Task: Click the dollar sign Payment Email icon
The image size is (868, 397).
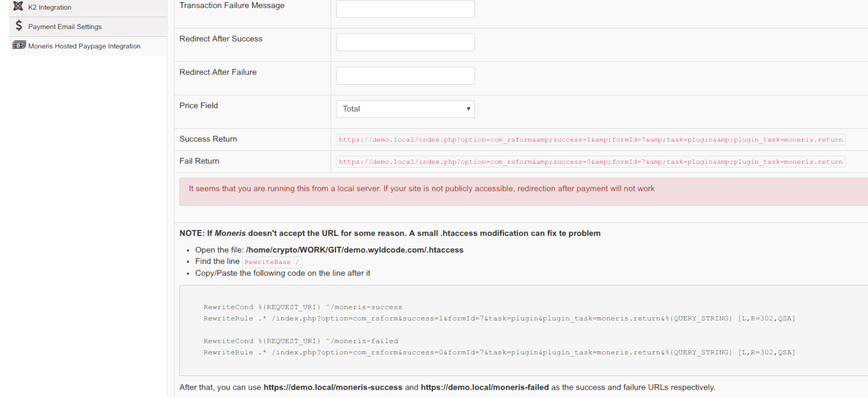Action: (x=19, y=26)
